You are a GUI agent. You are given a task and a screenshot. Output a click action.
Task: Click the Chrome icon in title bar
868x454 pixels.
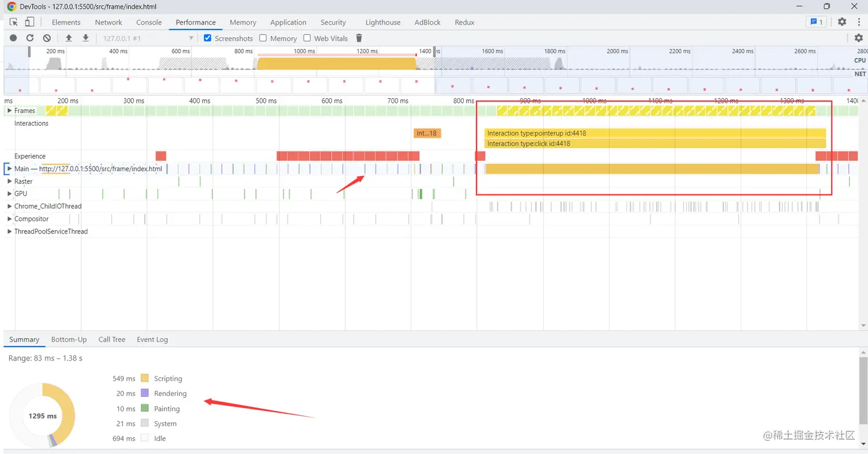click(11, 6)
